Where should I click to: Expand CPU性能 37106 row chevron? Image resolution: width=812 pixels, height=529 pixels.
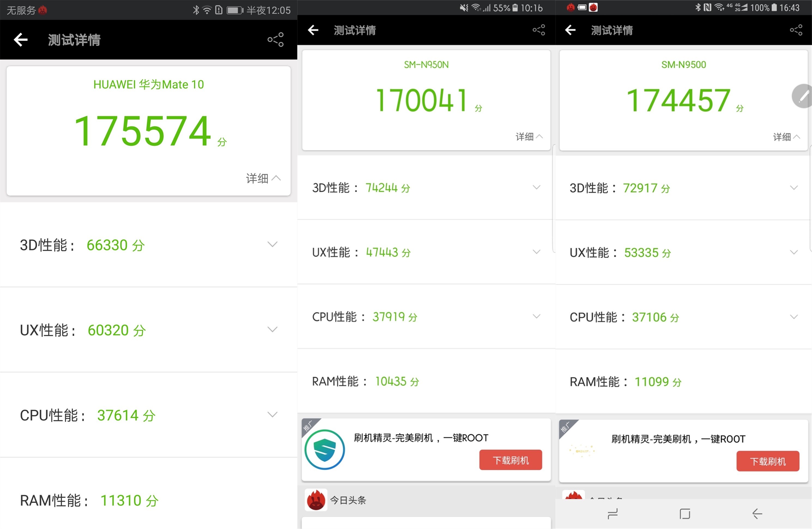794,317
